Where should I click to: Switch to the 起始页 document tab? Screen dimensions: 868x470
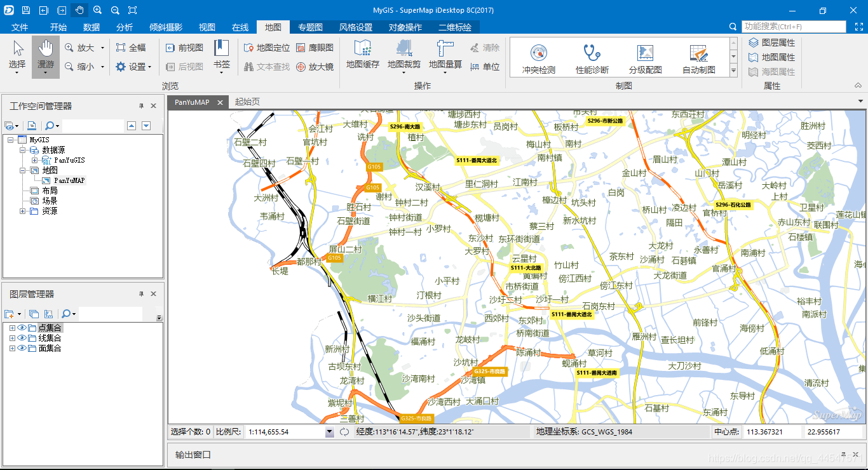(247, 102)
